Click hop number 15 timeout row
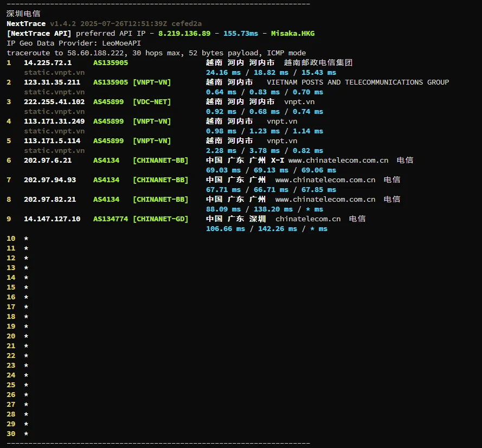Screen dimensions: 482x448 coord(17,287)
